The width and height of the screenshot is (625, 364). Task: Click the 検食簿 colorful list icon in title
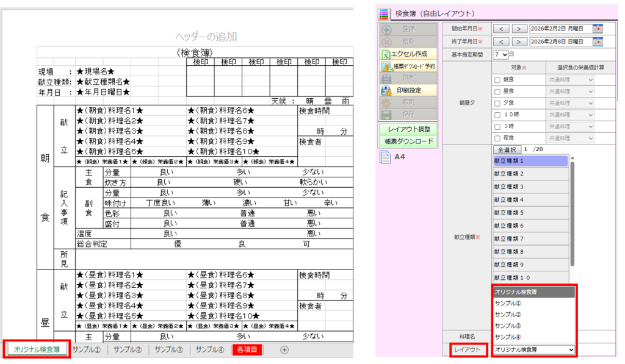384,13
